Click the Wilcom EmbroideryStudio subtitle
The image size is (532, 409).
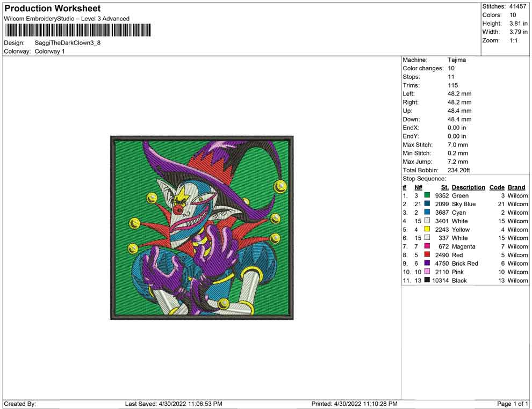click(67, 19)
